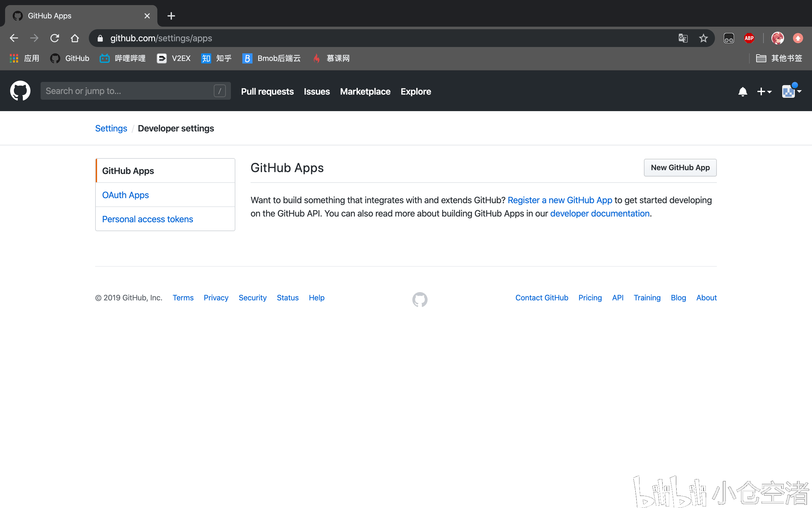Expand the user avatar menu dropdown
The width and height of the screenshot is (812, 508).
click(791, 91)
